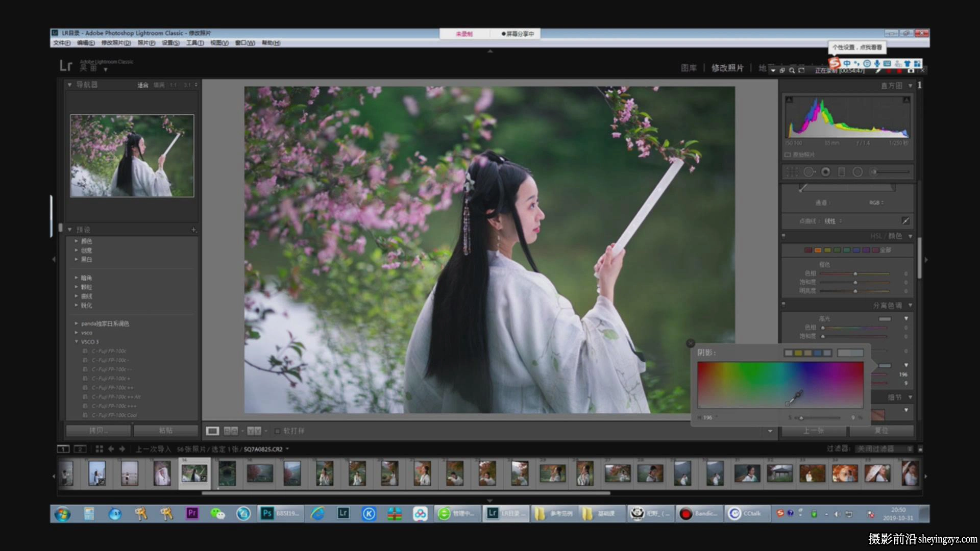Click the highlights color swatch in split toning

coord(885,319)
